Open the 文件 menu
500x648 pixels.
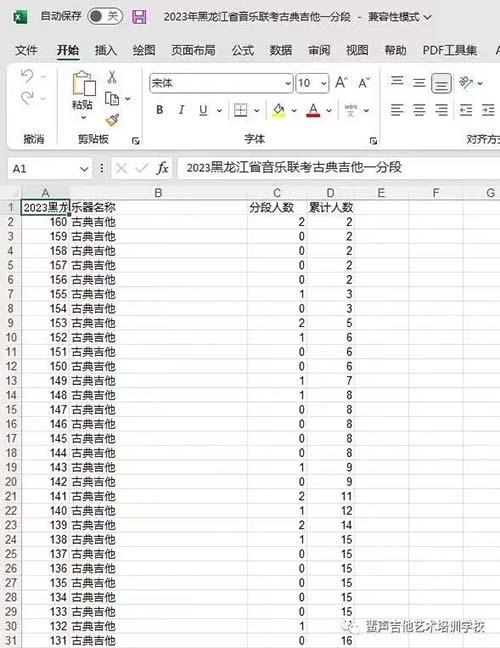(x=26, y=50)
